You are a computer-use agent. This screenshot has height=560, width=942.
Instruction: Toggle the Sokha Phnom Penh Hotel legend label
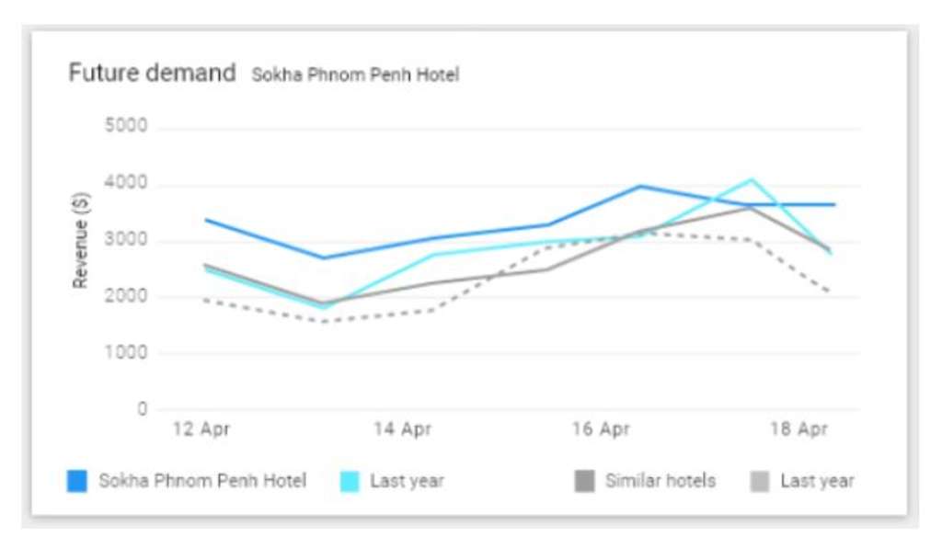point(202,481)
